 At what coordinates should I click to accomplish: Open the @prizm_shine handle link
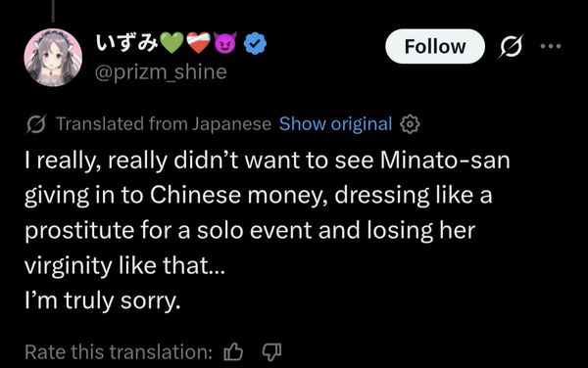click(161, 71)
